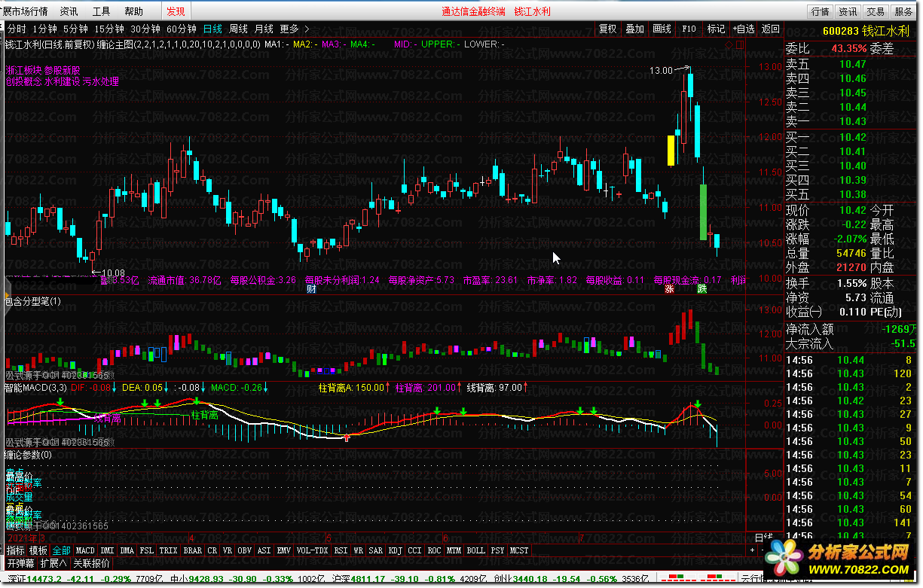Open the 帮助 menu
The width and height of the screenshot is (923, 588).
[133, 11]
